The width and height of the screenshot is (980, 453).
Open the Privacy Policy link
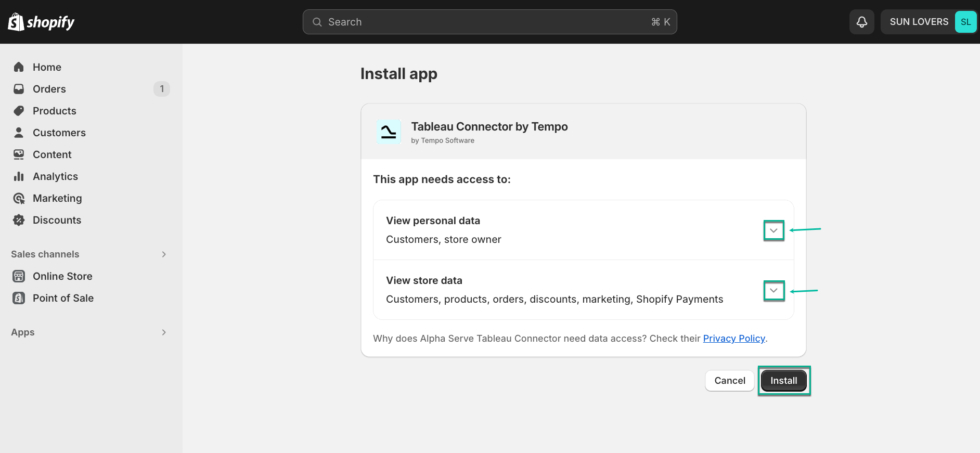point(734,338)
